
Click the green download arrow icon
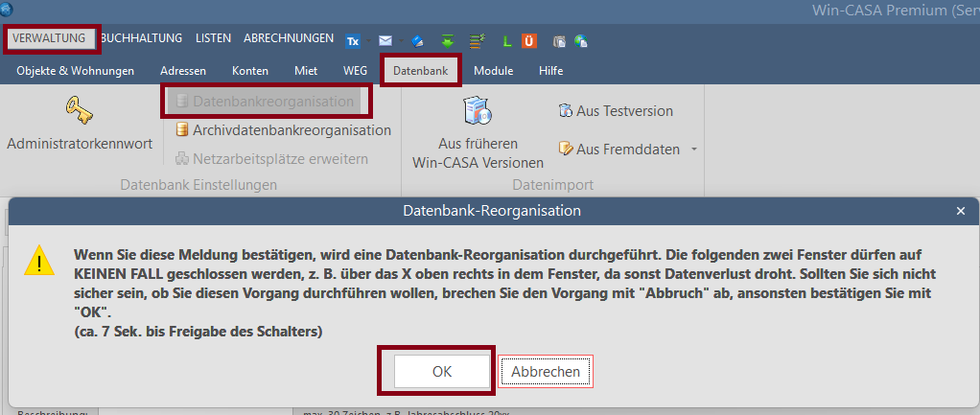448,41
